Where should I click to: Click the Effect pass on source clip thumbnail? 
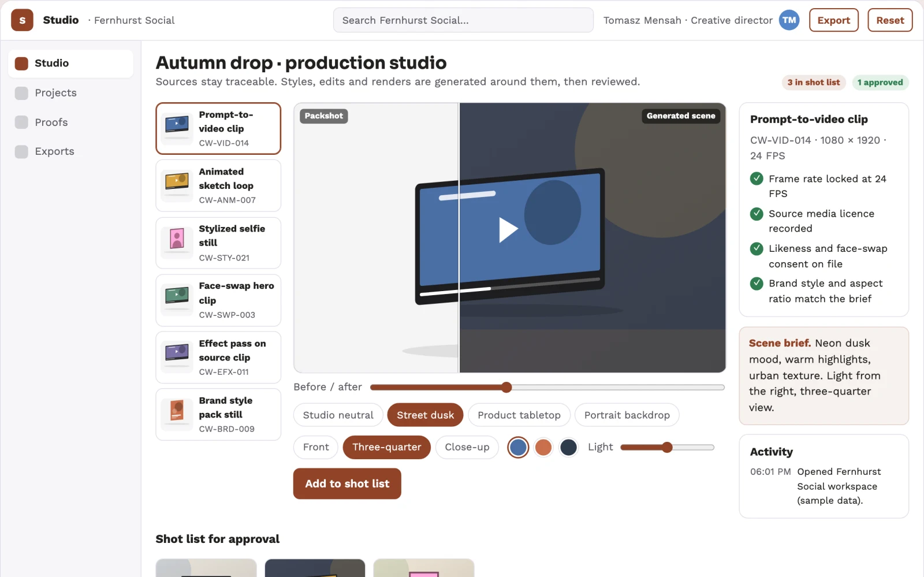pos(177,357)
